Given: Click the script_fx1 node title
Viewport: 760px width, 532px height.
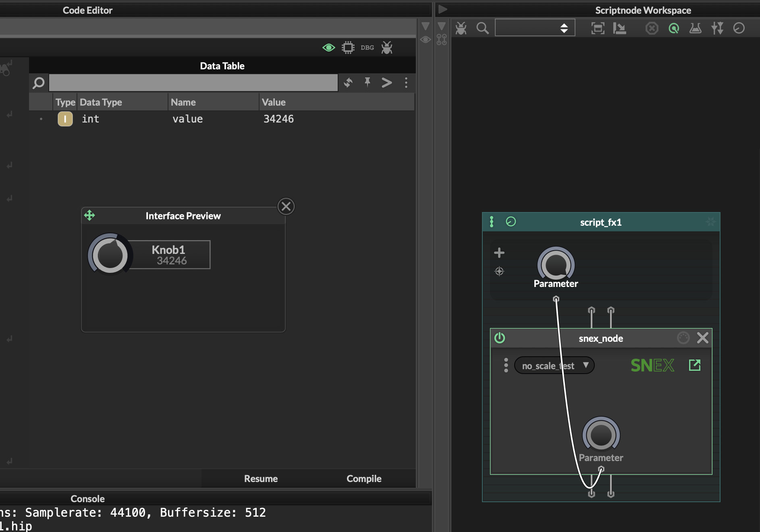Looking at the screenshot, I should (x=601, y=222).
